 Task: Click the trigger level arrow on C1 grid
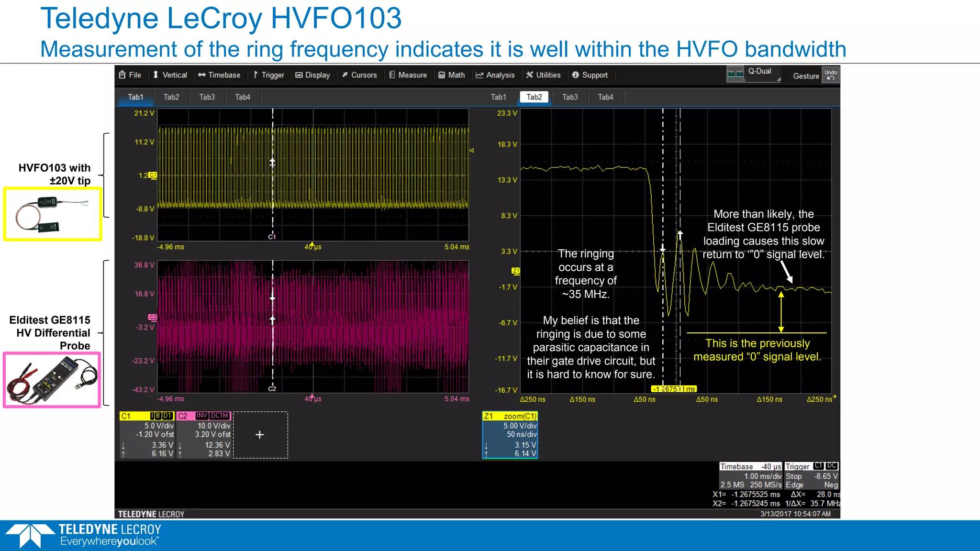click(471, 150)
